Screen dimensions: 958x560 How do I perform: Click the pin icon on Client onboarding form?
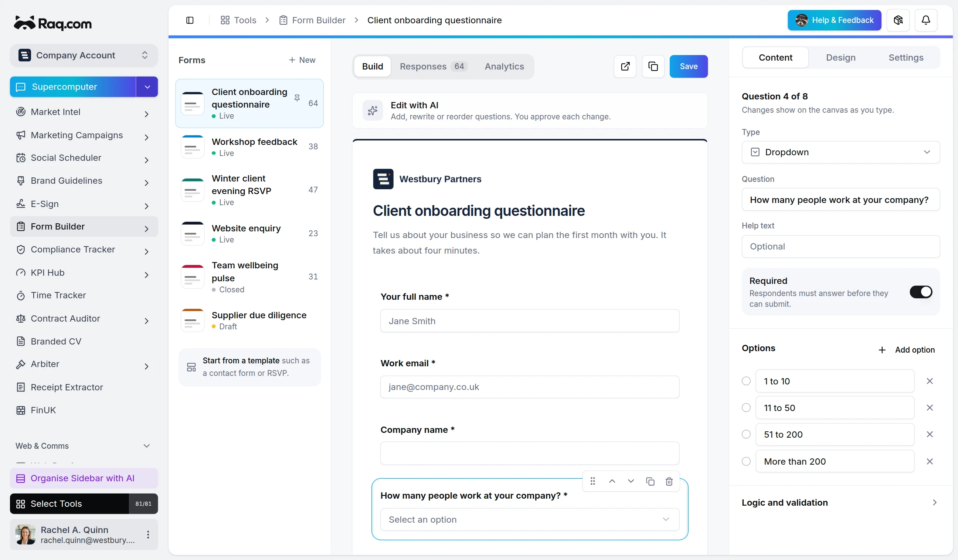click(297, 98)
